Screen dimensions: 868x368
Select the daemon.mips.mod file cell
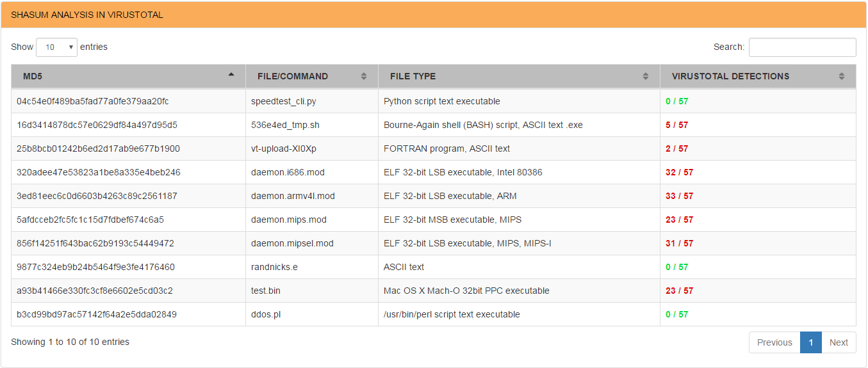click(x=289, y=220)
